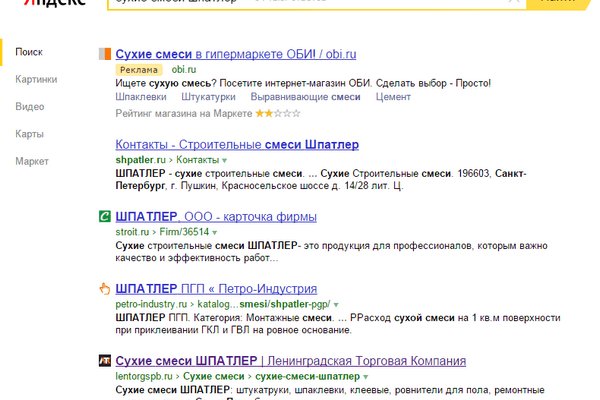Click the Яндекс logo
600x400 pixels.
55,2
